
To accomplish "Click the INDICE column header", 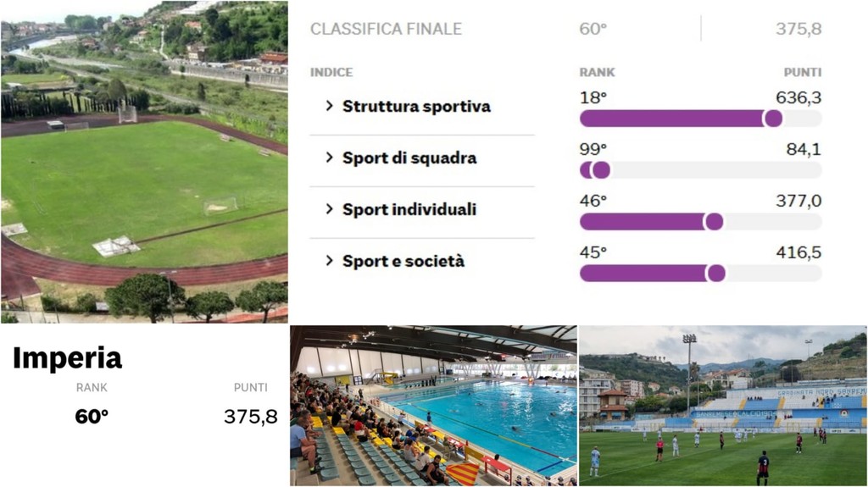I will click(x=331, y=73).
